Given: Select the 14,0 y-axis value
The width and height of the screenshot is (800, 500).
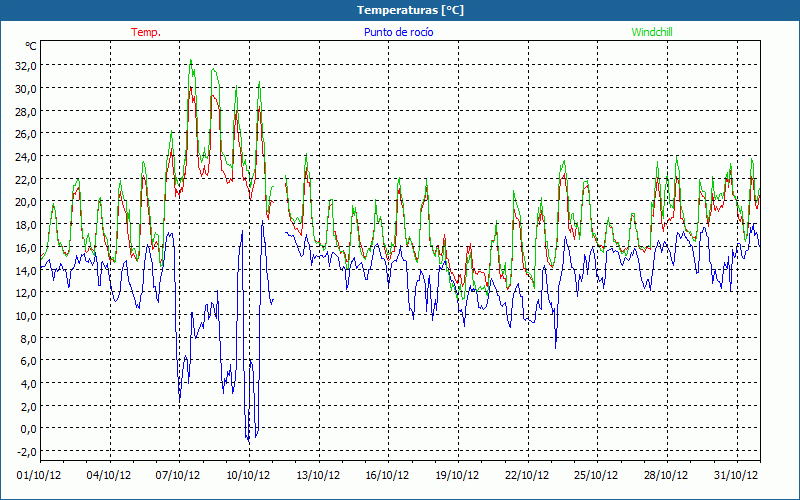Looking at the screenshot, I should tap(26, 270).
